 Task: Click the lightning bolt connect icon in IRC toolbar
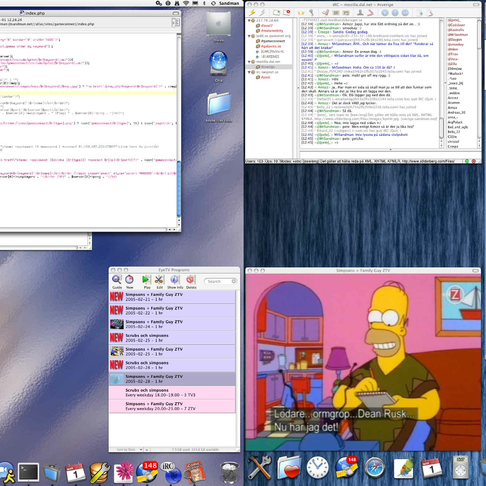click(252, 13)
